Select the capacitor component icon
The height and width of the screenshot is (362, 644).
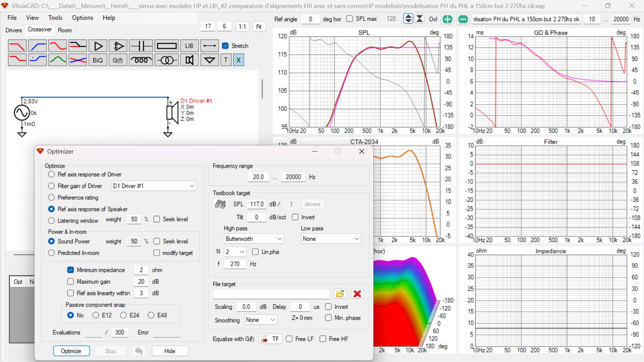point(141,46)
